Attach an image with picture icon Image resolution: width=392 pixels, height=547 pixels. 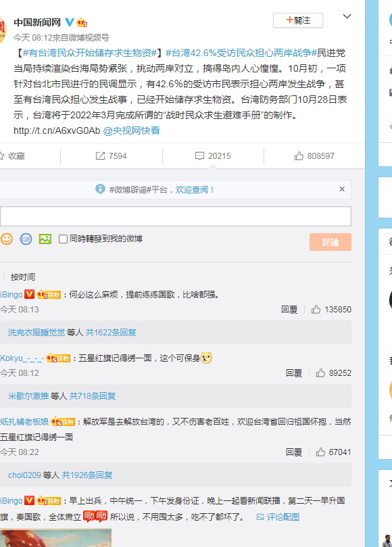(x=45, y=239)
